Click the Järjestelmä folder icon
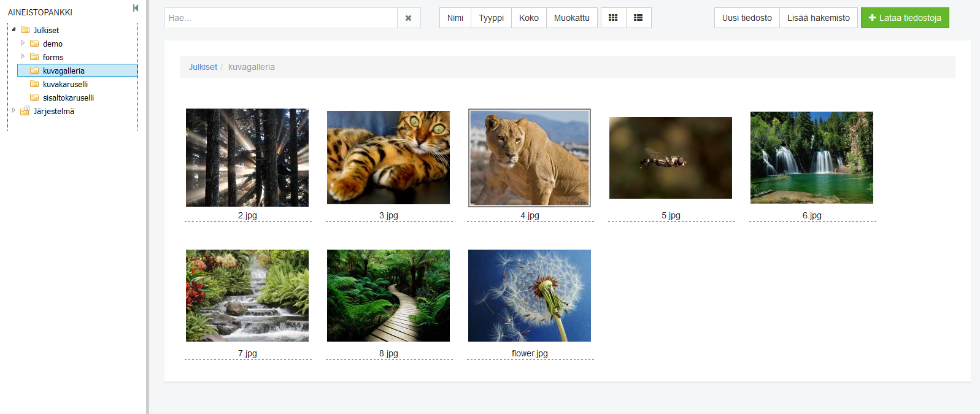The height and width of the screenshot is (414, 980). (25, 111)
